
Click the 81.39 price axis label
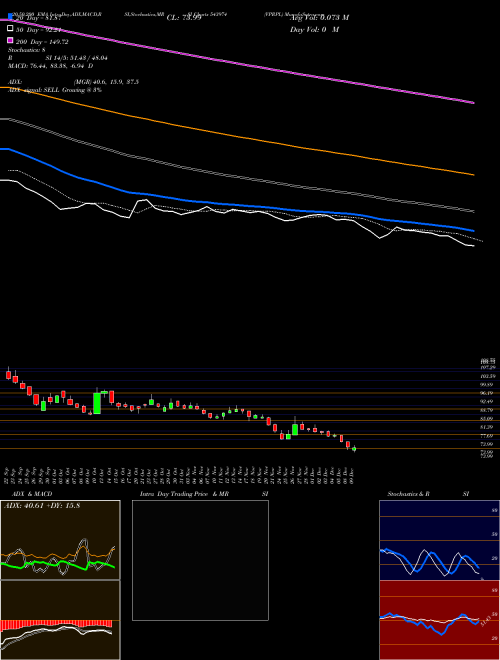coord(488,427)
